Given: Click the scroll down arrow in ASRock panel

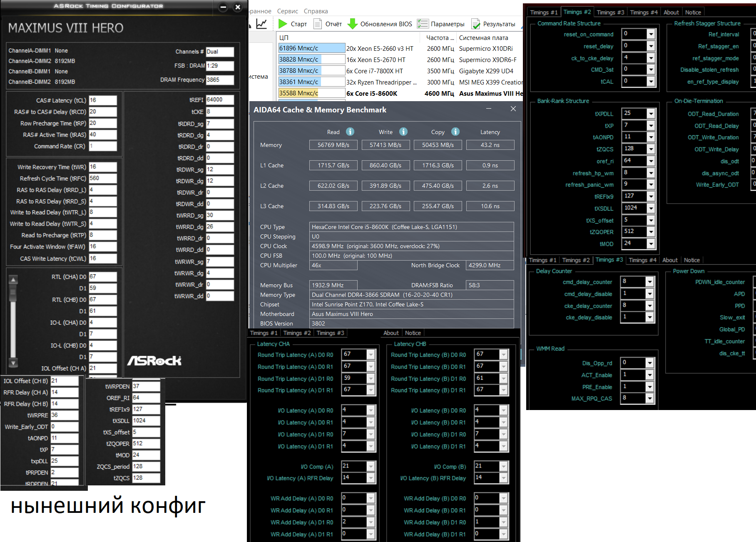Looking at the screenshot, I should 13,363.
